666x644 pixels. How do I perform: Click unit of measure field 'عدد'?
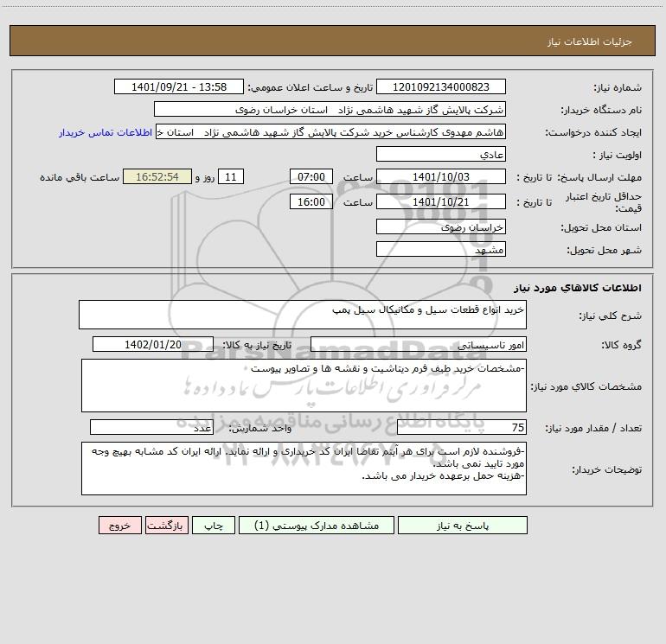click(151, 428)
